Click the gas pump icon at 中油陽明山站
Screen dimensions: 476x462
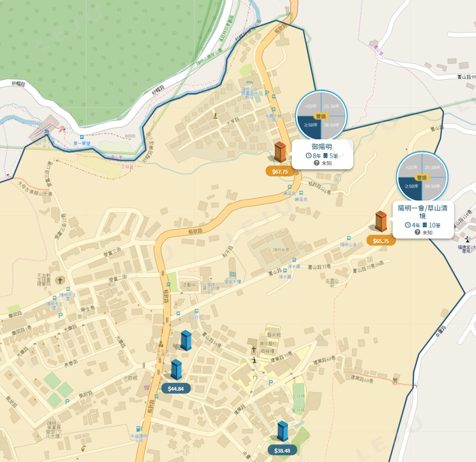(138, 429)
